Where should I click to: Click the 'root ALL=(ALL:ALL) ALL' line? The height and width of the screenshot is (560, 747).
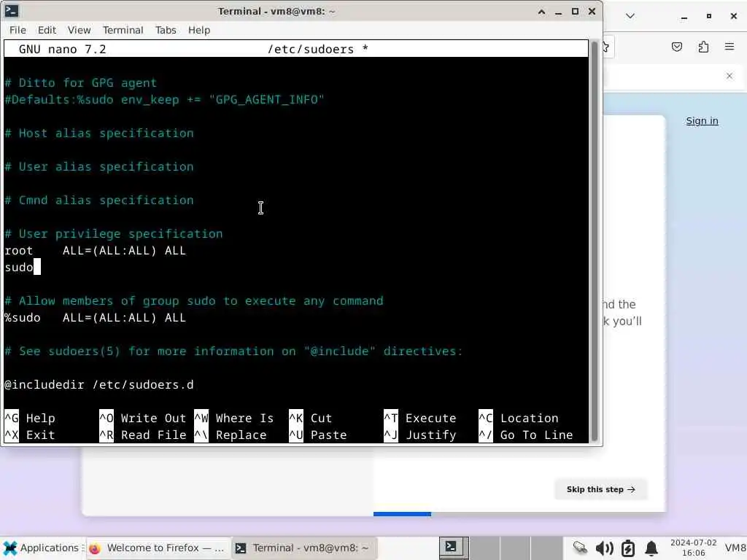pos(96,251)
